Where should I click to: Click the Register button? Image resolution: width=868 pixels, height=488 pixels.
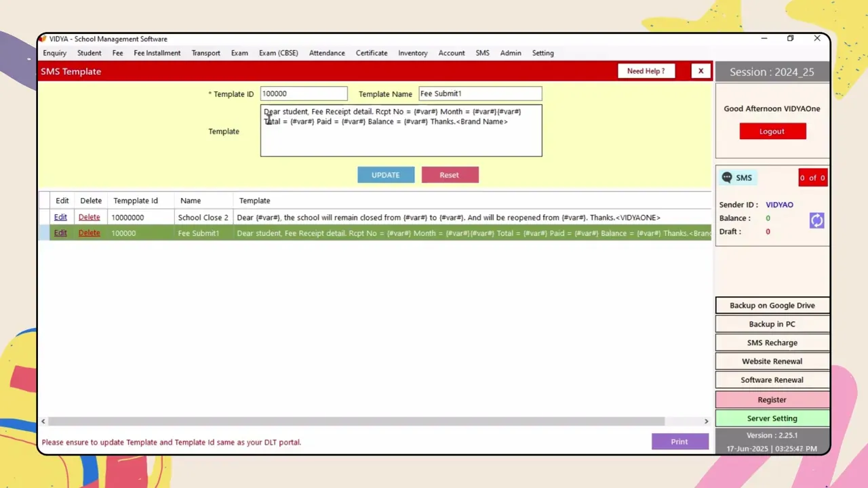772,399
